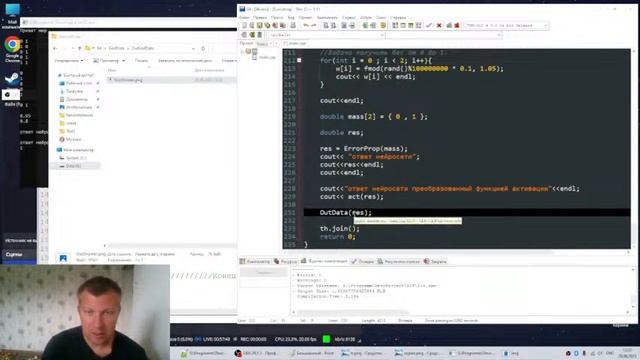Click the code line th.join();

340,229
